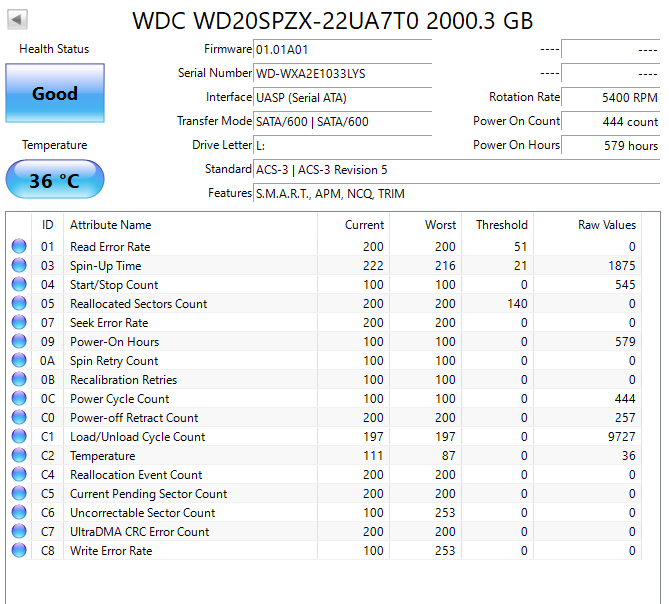Click the 36 °C temperature button

55,180
